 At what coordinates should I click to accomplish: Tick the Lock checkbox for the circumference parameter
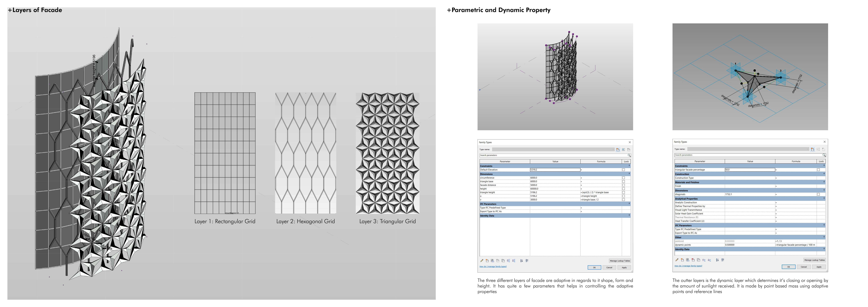[x=623, y=178]
